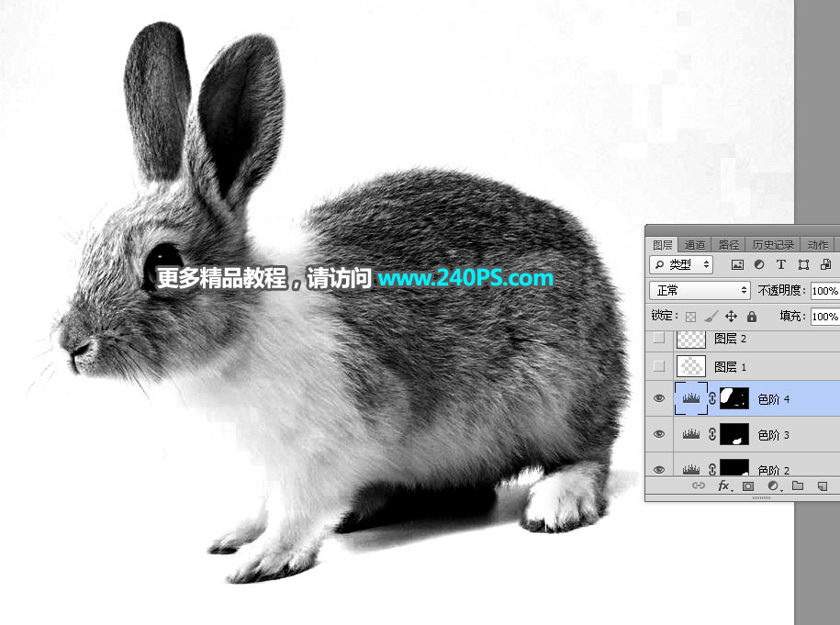Screen dimensions: 840x625
Task: Click 填充 label
Action: [x=793, y=316]
